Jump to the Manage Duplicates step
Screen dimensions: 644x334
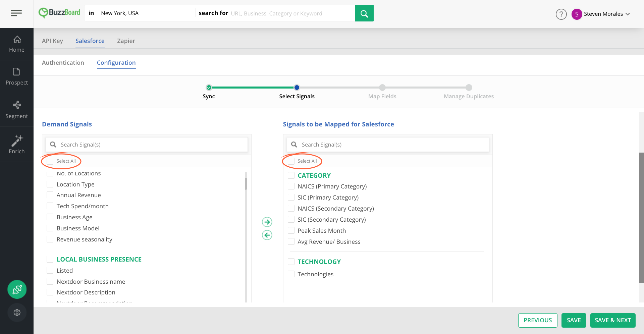tap(469, 88)
